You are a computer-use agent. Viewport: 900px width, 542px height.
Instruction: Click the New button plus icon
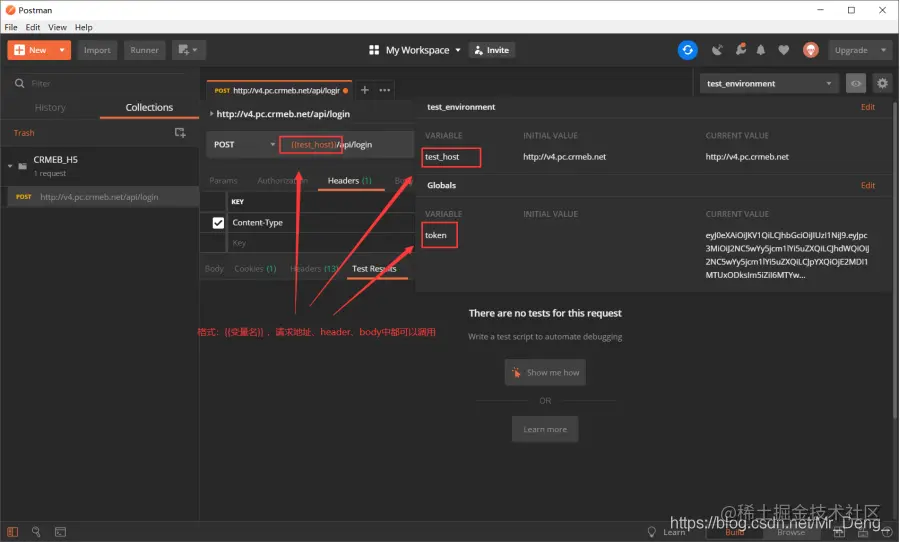20,50
